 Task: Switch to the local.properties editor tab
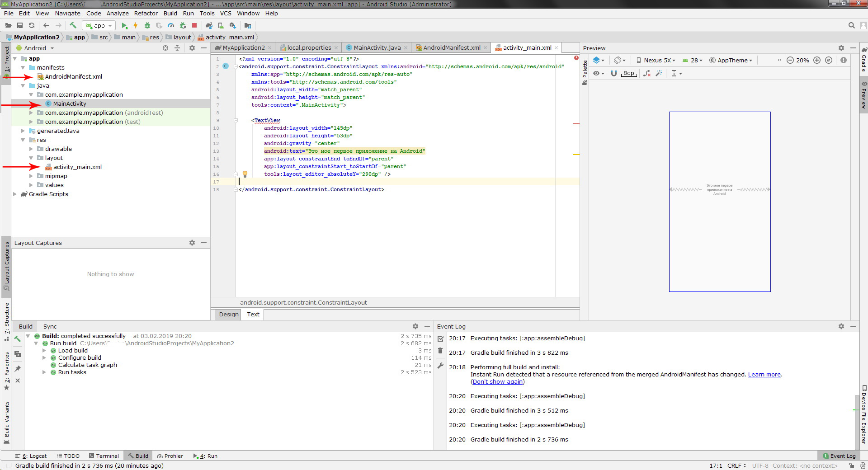coord(309,47)
